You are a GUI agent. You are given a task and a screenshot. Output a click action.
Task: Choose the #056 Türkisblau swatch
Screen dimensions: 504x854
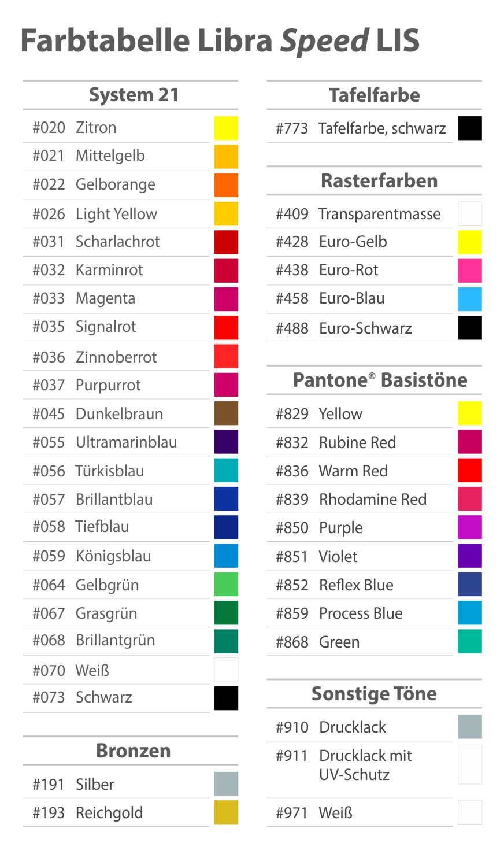(x=226, y=471)
